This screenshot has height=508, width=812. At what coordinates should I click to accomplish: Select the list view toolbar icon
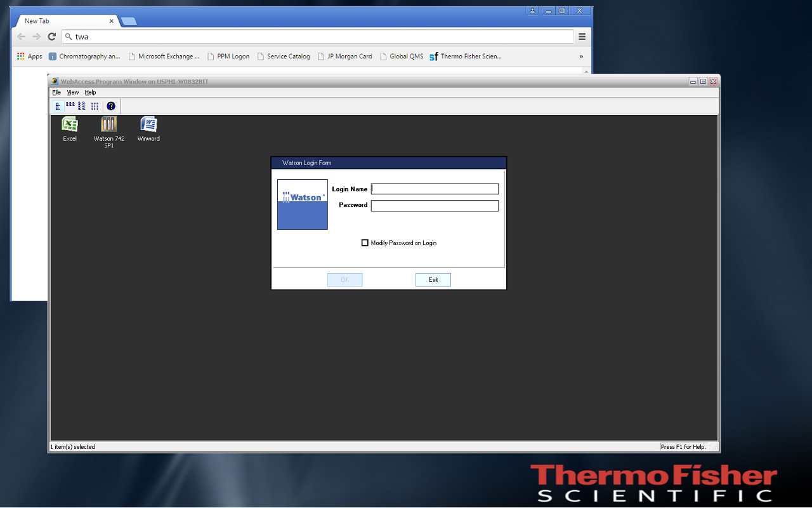tap(94, 106)
